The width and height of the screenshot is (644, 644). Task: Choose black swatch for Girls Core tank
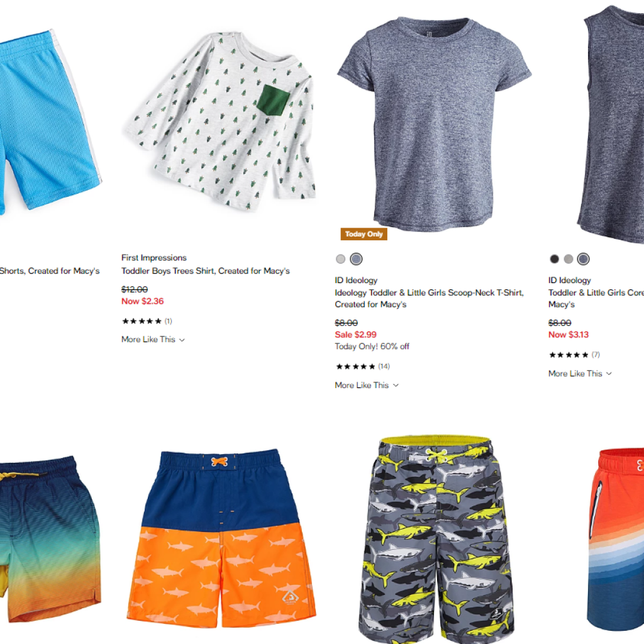point(554,258)
